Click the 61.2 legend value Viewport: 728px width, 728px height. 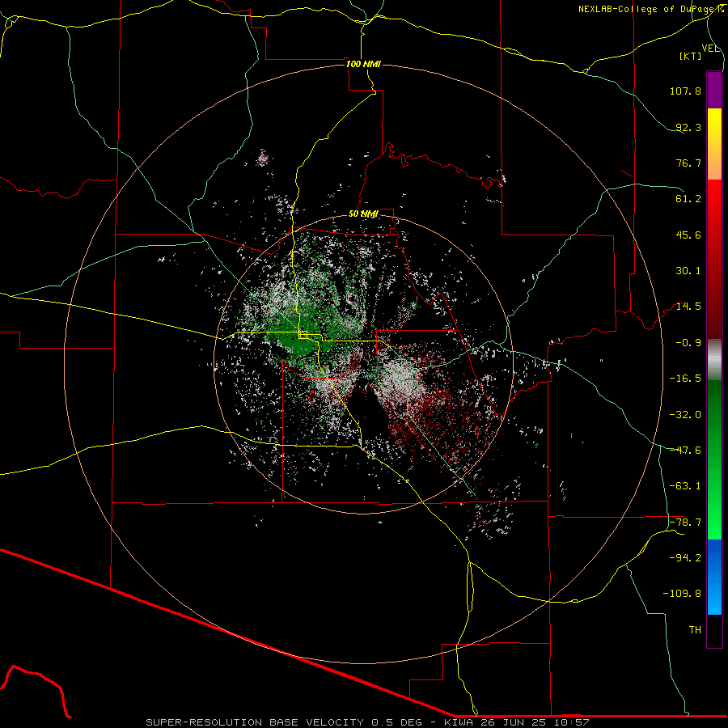tap(688, 199)
